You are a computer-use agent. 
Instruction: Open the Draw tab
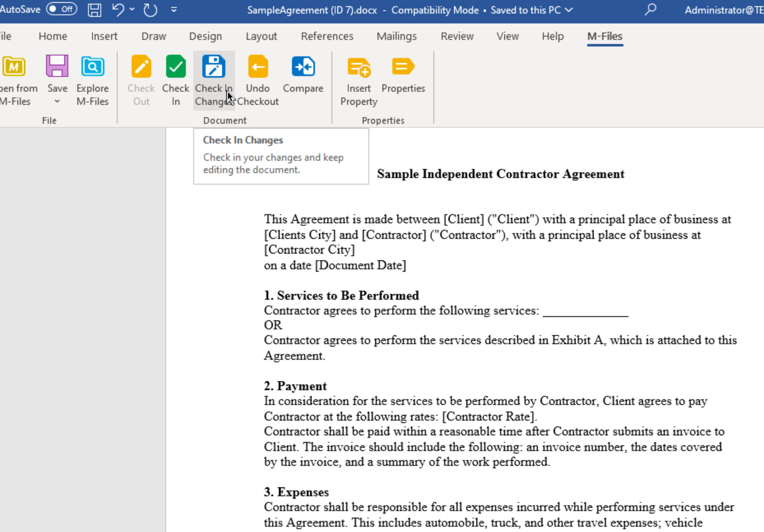point(154,36)
